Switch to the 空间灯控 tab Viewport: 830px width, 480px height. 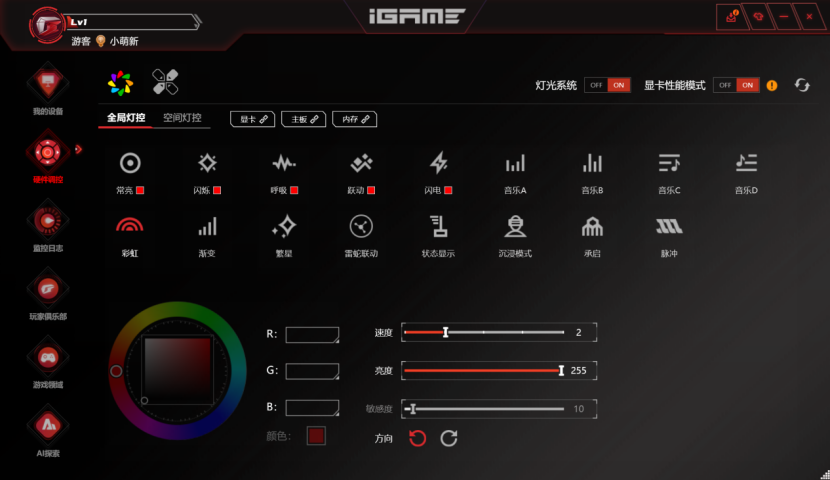[182, 118]
